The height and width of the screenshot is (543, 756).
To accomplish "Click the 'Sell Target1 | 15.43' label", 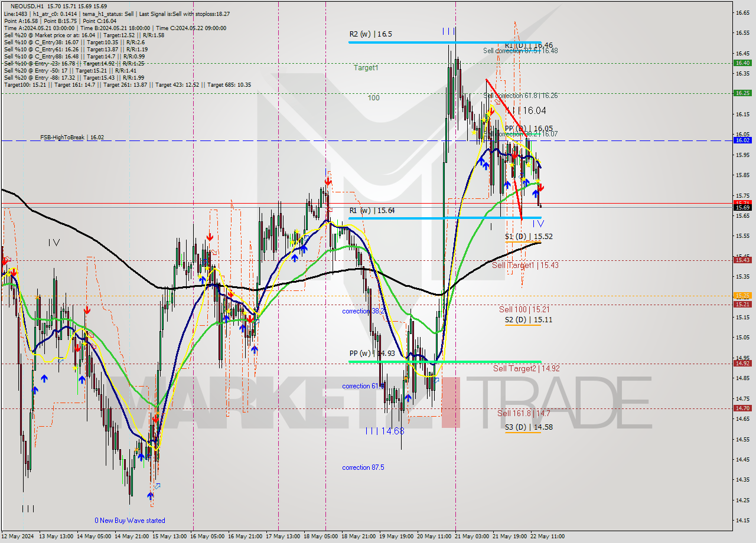I will pyautogui.click(x=525, y=265).
